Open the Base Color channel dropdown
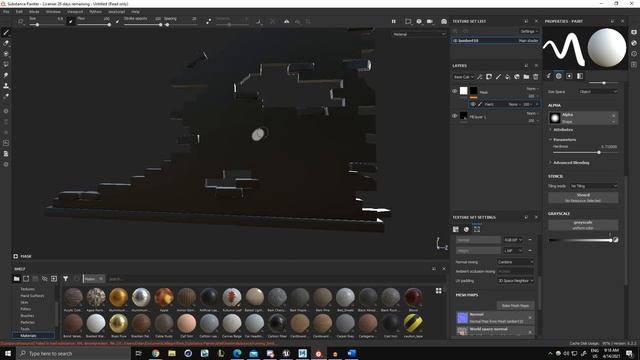 coord(463,77)
